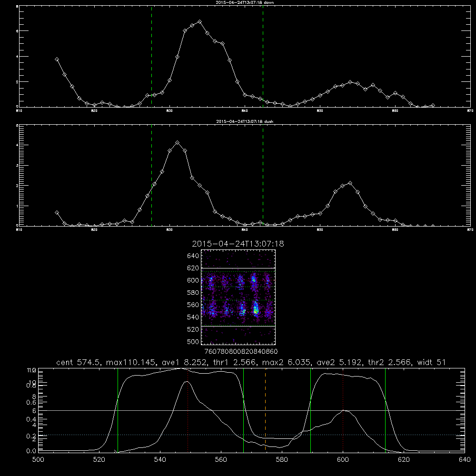
Task: Click the left green dashed line in dawn plot
Action: pyautogui.click(x=151, y=57)
